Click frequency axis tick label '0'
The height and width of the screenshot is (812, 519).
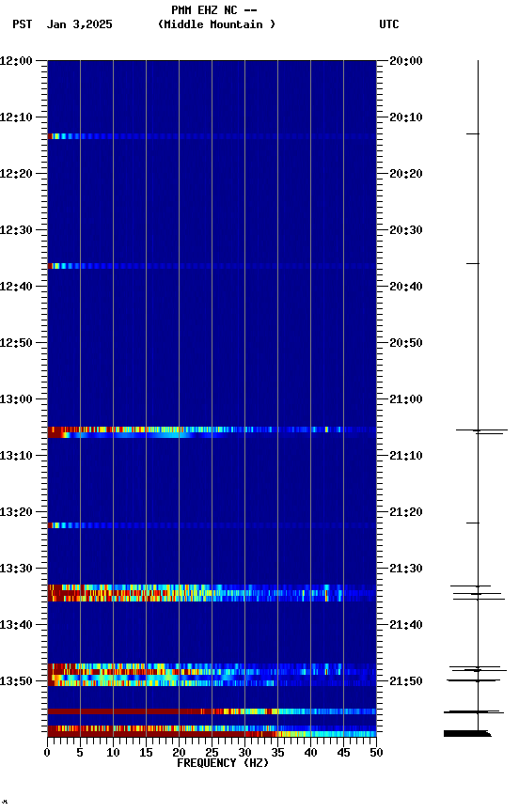47,753
